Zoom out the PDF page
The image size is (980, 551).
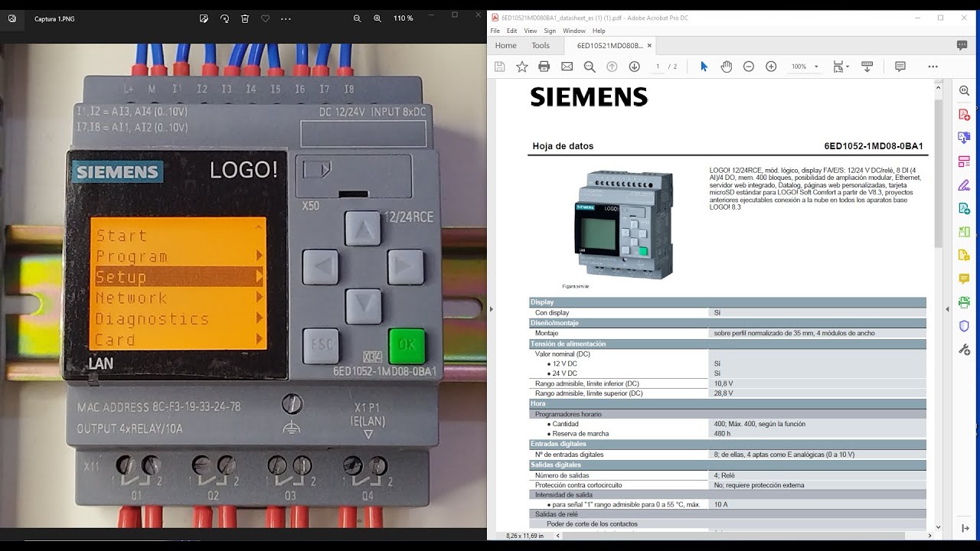(749, 67)
